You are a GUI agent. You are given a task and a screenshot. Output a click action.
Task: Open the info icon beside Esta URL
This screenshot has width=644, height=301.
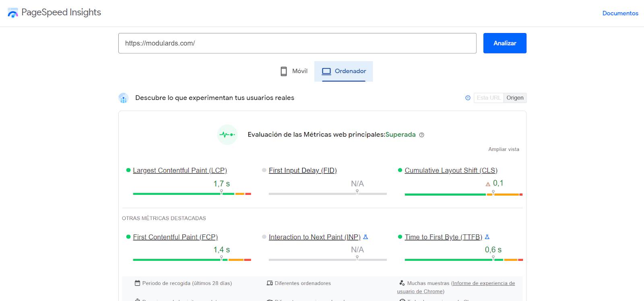tap(468, 98)
